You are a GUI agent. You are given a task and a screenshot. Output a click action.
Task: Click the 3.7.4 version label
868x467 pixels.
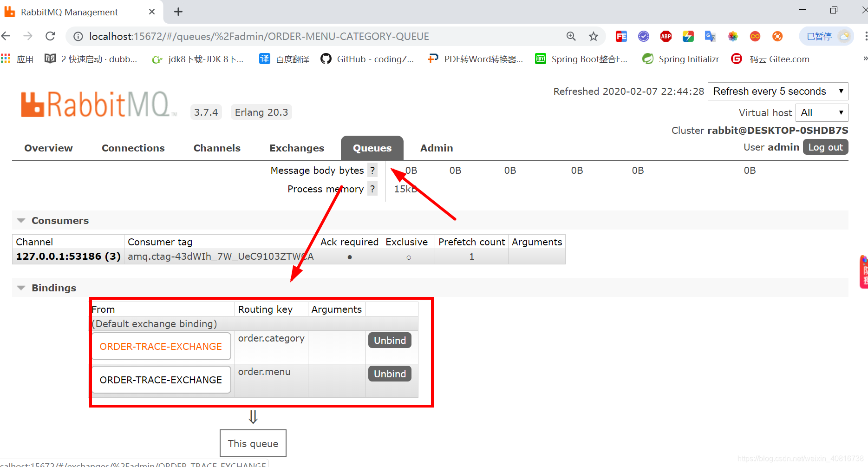click(206, 112)
